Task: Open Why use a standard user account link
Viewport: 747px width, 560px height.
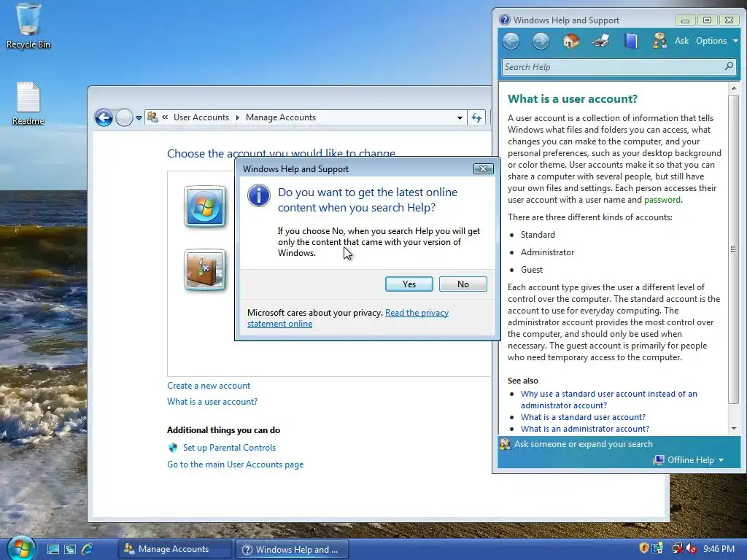Action: pyautogui.click(x=609, y=400)
